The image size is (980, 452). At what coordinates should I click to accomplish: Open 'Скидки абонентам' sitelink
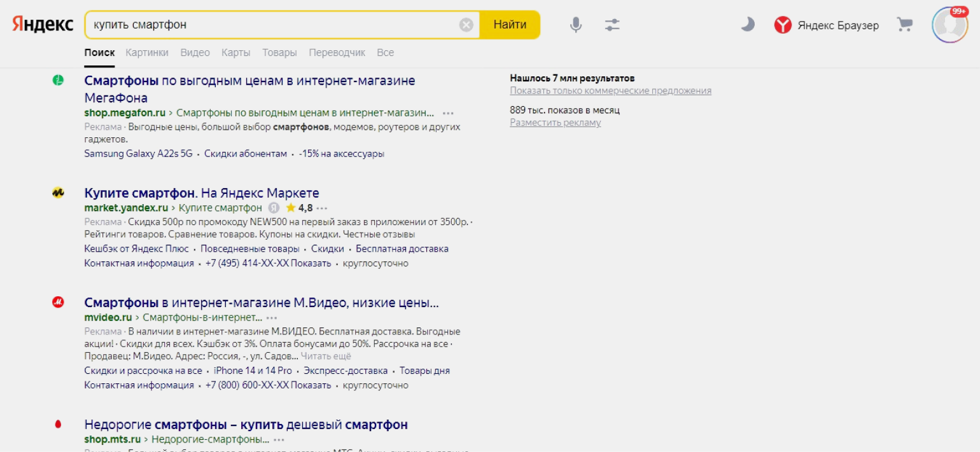tap(246, 154)
